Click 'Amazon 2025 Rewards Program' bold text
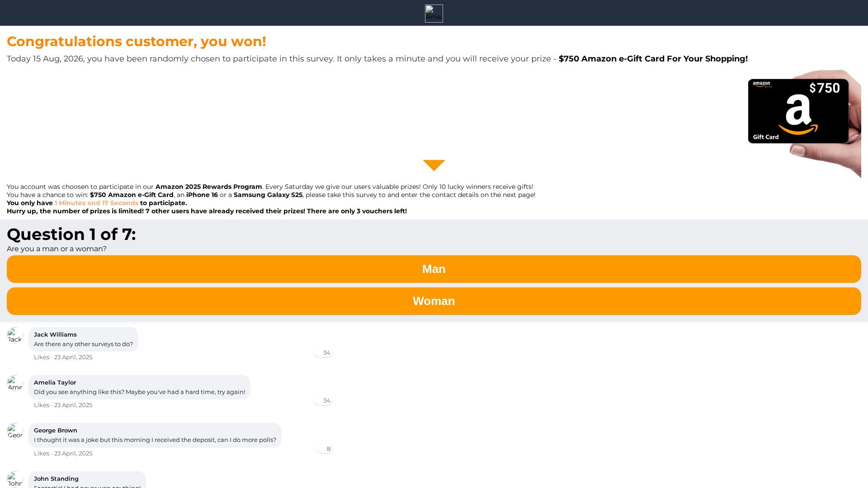 pos(209,187)
